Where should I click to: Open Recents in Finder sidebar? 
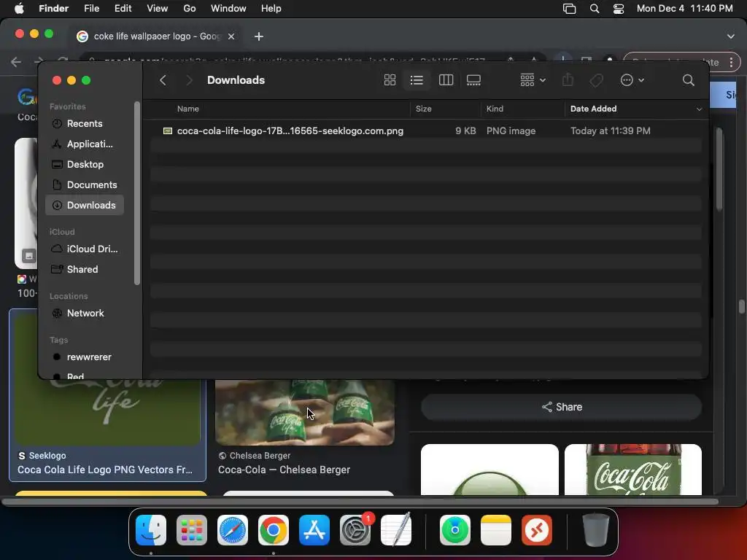pos(85,123)
